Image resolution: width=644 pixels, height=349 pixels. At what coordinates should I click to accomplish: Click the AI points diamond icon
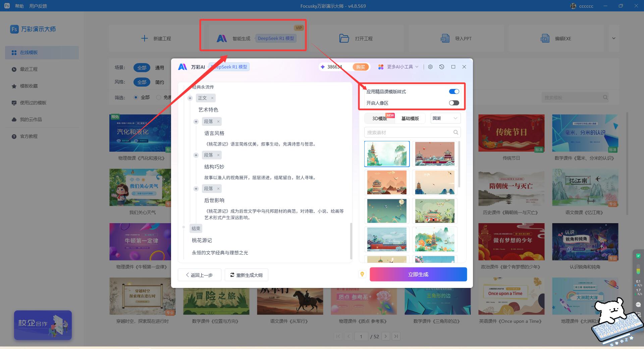pos(323,67)
